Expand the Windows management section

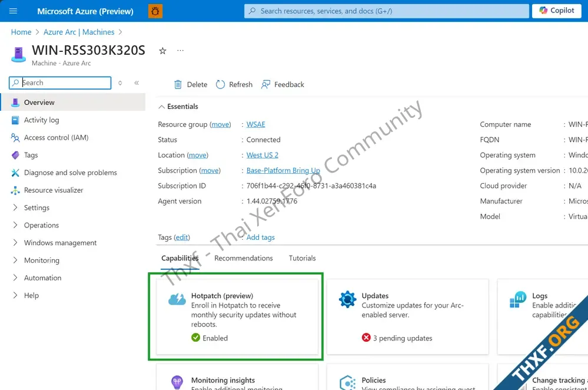(60, 243)
